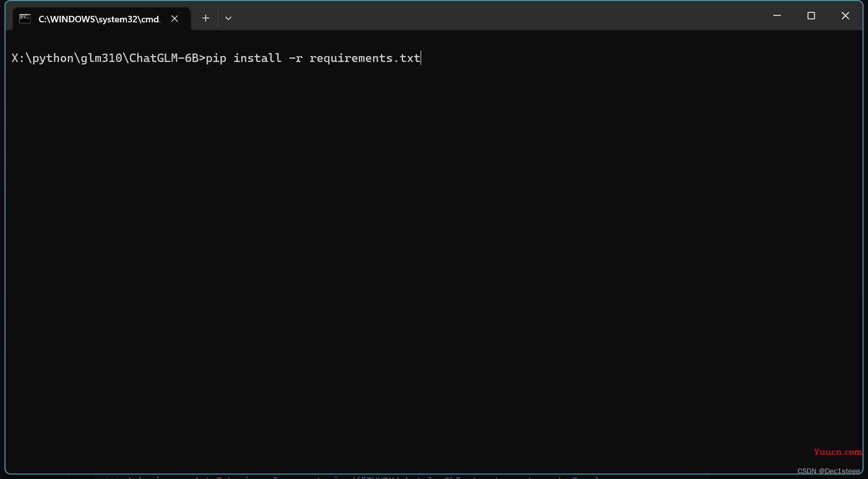868x479 pixels.
Task: Click the "python" folder name in the prompt
Action: 53,59
